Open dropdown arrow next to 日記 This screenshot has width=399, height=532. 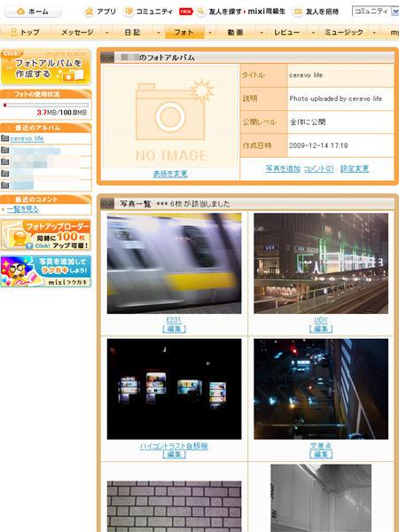click(159, 33)
